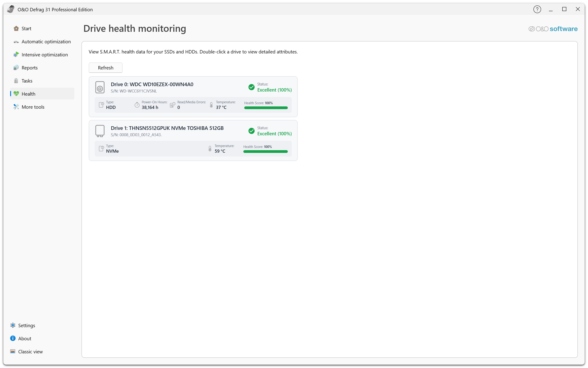Select Drive 1 THNSN5512GPUK title
Screen dimensions: 588x368
[167, 128]
